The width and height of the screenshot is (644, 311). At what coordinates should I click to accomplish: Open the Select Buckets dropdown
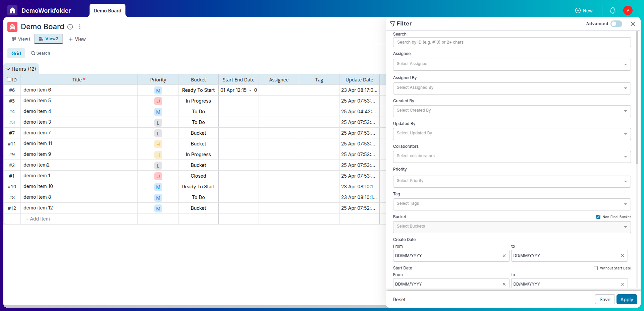[512, 227]
